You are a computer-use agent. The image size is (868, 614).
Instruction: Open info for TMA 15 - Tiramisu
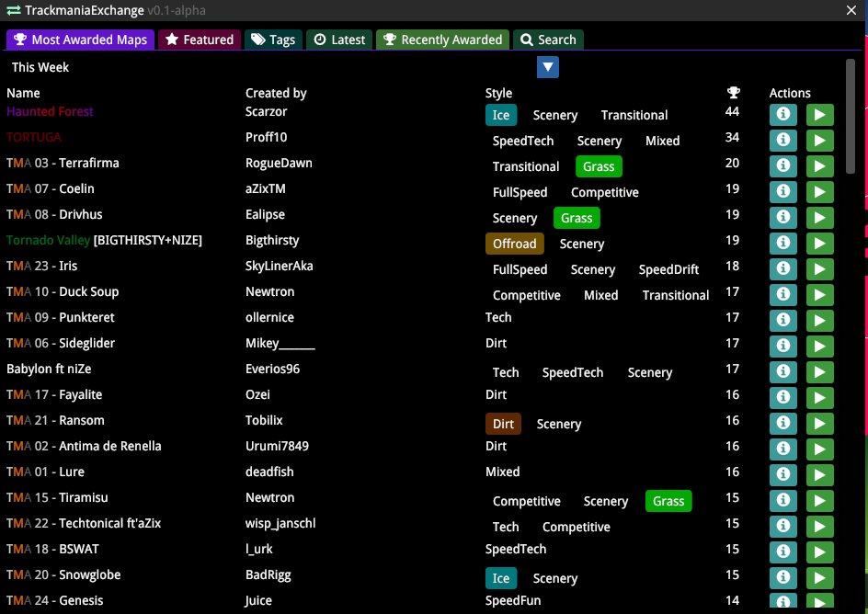[x=782, y=500]
